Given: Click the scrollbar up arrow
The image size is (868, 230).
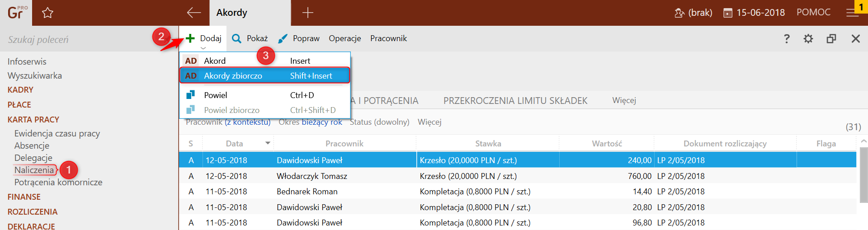Looking at the screenshot, I should [x=864, y=142].
